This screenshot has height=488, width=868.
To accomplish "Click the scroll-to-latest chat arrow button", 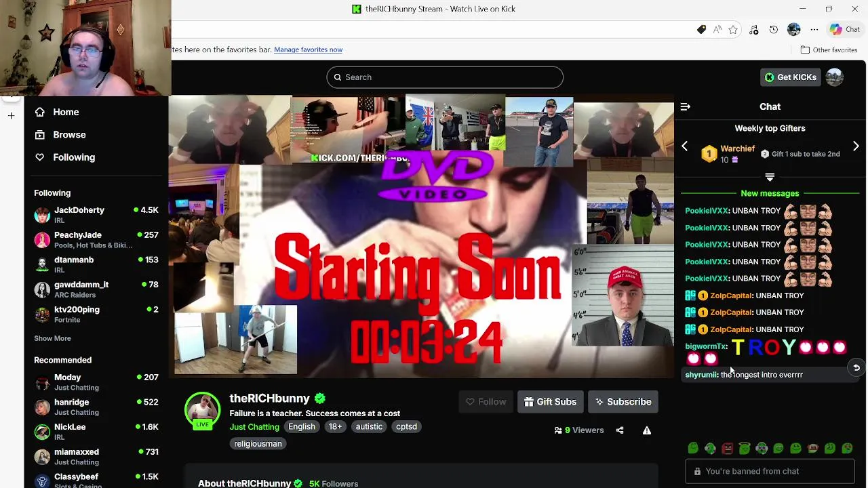I will click(856, 367).
